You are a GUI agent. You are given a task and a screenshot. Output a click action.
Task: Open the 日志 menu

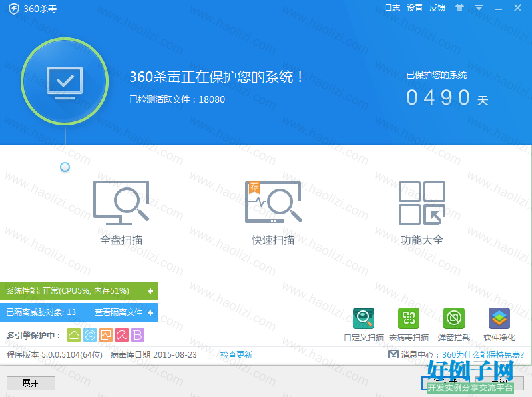[x=392, y=8]
